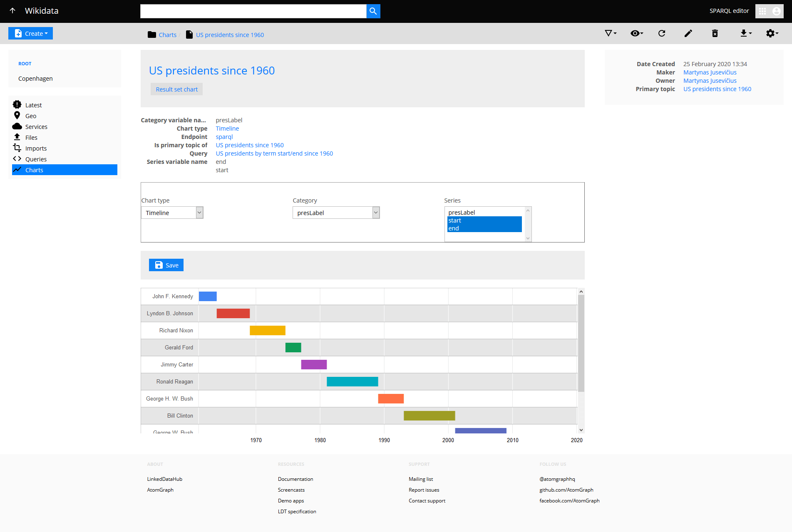The image size is (792, 532).
Task: Click the pencil edit icon
Action: (x=688, y=33)
